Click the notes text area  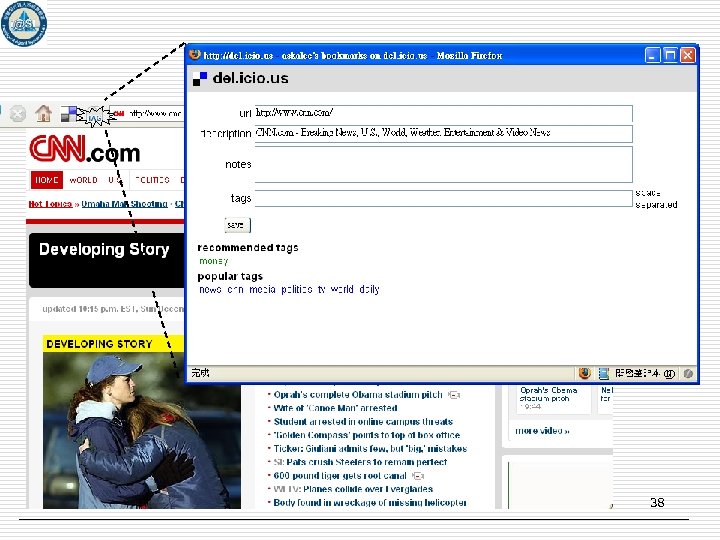pyautogui.click(x=444, y=164)
